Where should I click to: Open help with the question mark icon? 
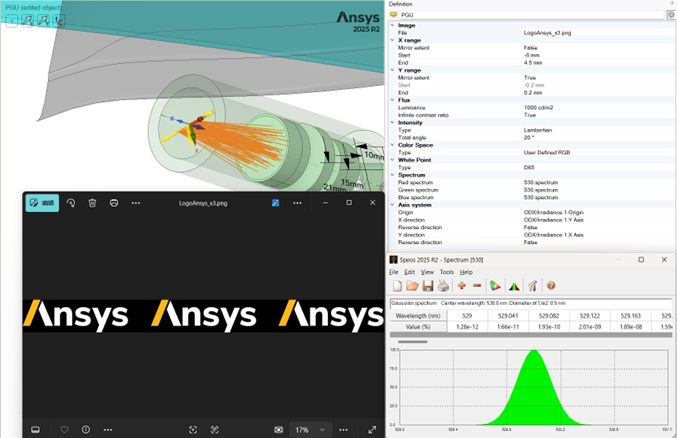pyautogui.click(x=551, y=286)
